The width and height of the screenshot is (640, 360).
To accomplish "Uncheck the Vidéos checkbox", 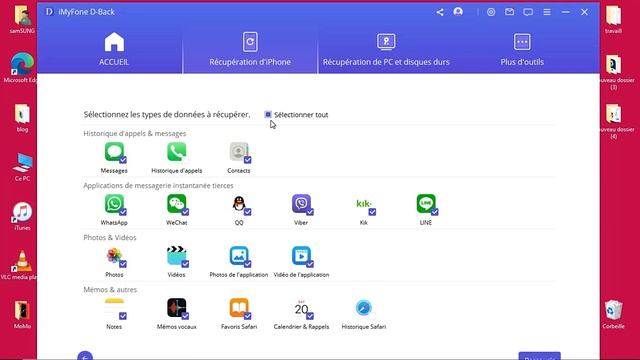I will coord(185,264).
